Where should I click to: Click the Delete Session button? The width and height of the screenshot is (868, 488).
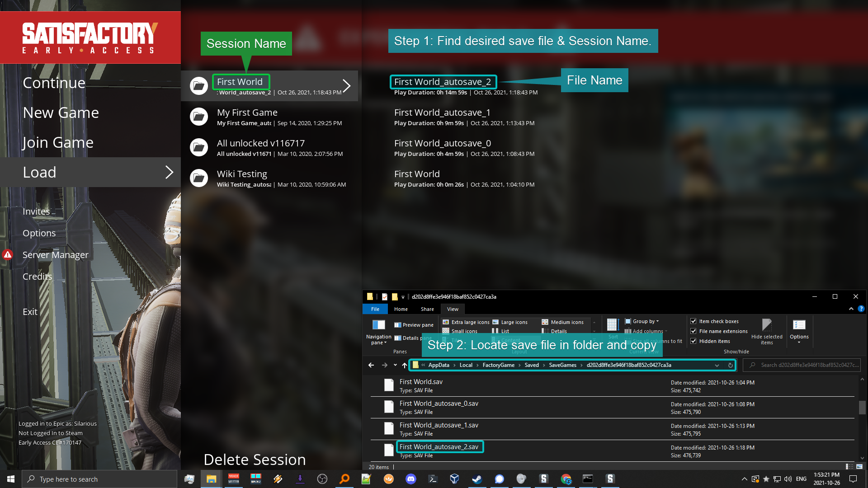click(x=255, y=460)
